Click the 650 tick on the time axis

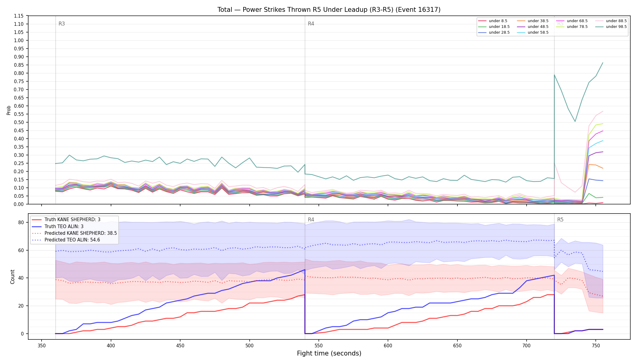[x=457, y=345]
